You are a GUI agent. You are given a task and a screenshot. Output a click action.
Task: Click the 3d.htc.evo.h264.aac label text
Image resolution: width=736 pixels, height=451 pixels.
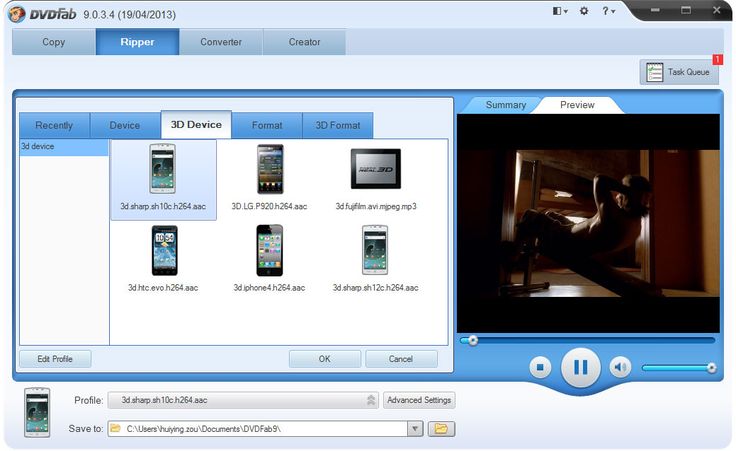tap(163, 288)
